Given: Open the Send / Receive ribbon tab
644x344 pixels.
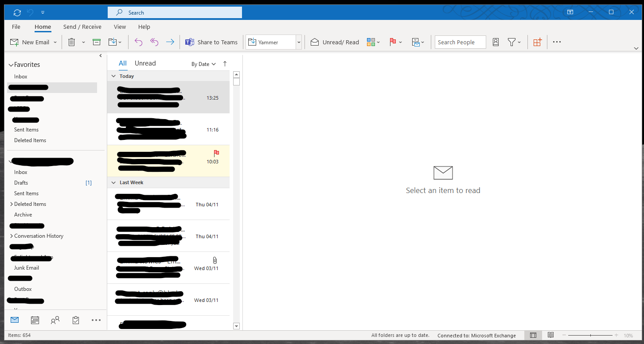Looking at the screenshot, I should tap(82, 27).
